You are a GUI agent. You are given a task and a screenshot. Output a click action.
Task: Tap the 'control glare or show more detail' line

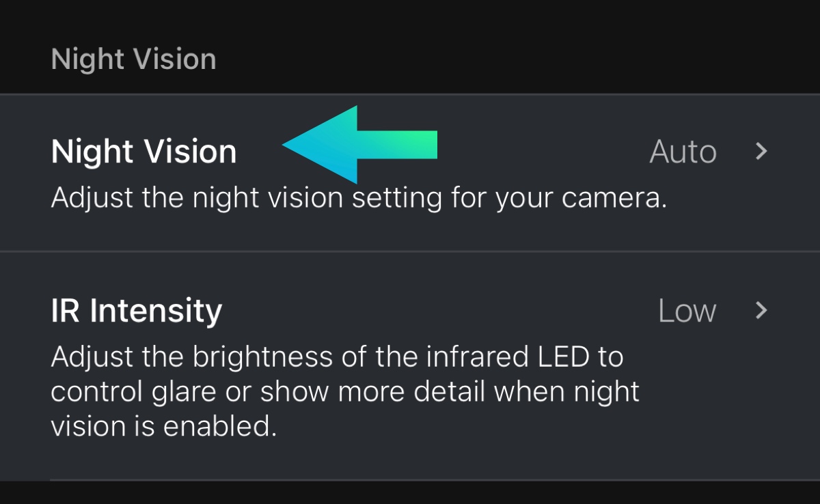[345, 392]
